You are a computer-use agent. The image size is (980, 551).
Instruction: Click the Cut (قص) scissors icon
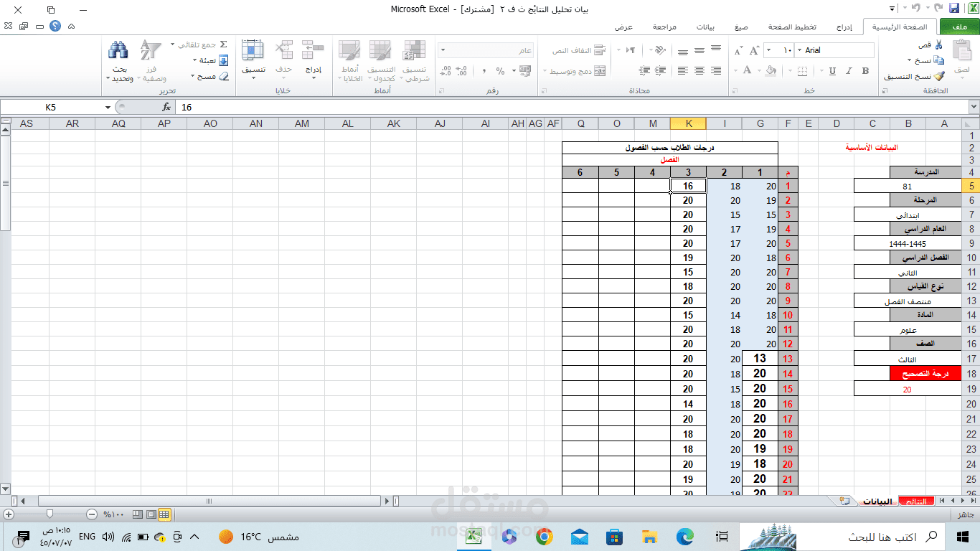(938, 45)
